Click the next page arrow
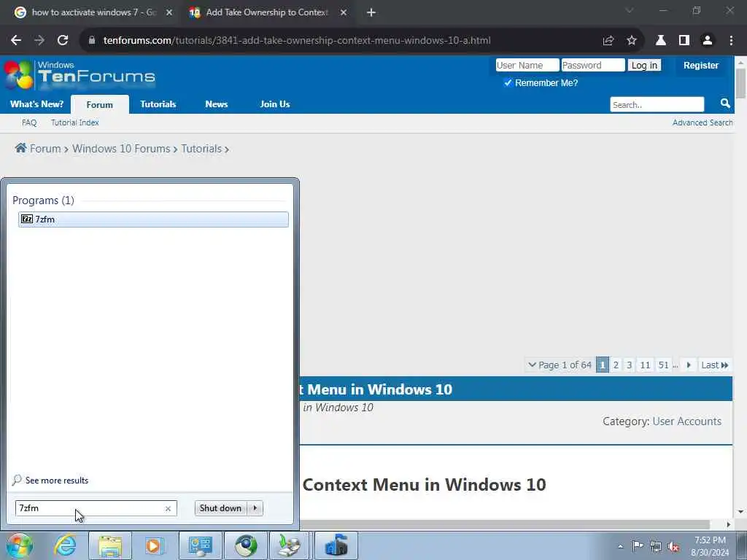Viewport: 747px width, 560px height. (x=689, y=365)
